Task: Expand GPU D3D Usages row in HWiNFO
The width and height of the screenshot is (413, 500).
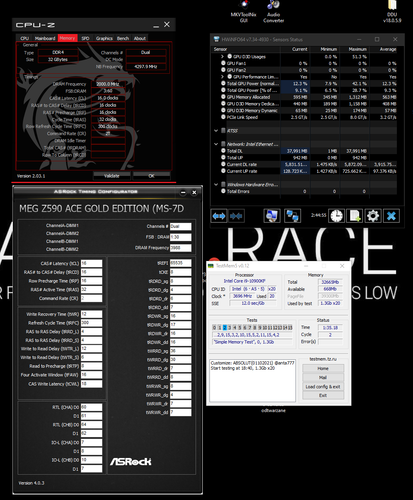Action: click(x=222, y=57)
